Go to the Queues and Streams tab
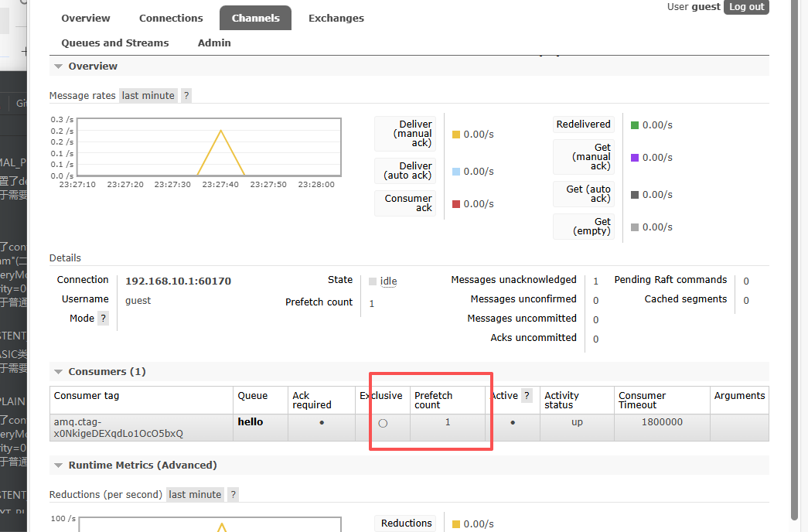 click(114, 43)
